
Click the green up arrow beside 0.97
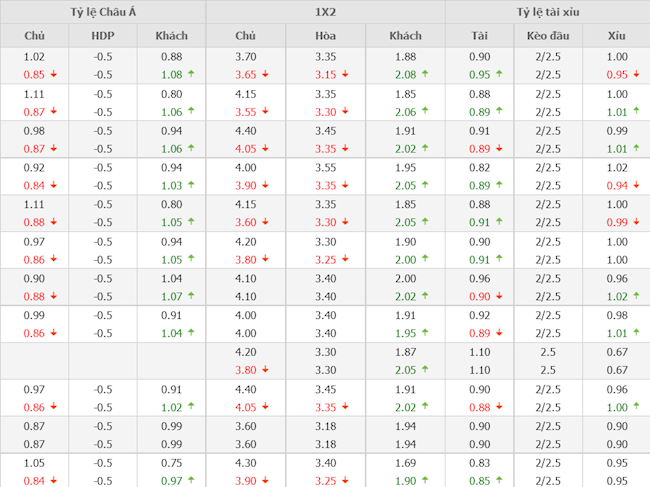pyautogui.click(x=190, y=480)
